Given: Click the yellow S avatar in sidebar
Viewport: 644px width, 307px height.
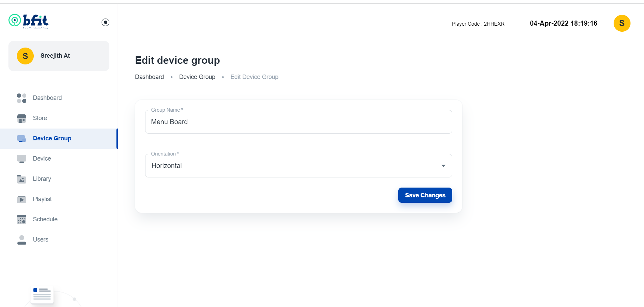Looking at the screenshot, I should click(x=25, y=56).
